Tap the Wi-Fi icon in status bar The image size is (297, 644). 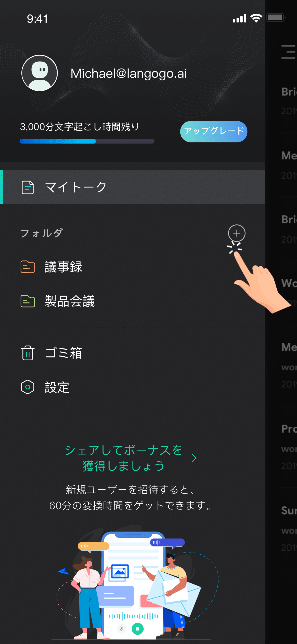(x=256, y=18)
